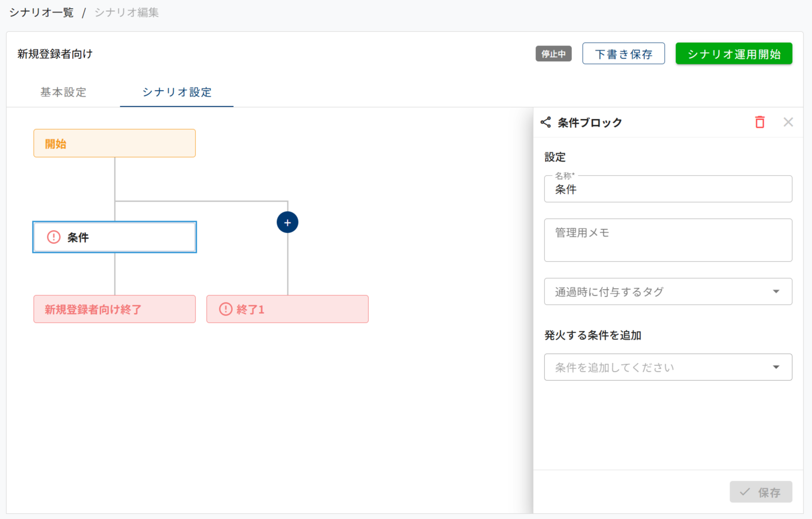This screenshot has width=812, height=519.
Task: Close the 条件ブロック panel with X
Action: click(x=788, y=122)
